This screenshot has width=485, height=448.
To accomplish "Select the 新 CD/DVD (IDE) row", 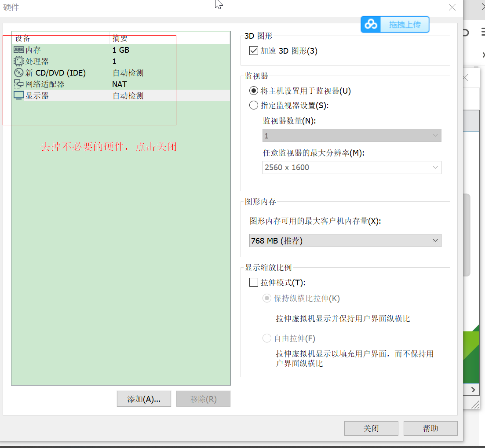I will pyautogui.click(x=121, y=73).
